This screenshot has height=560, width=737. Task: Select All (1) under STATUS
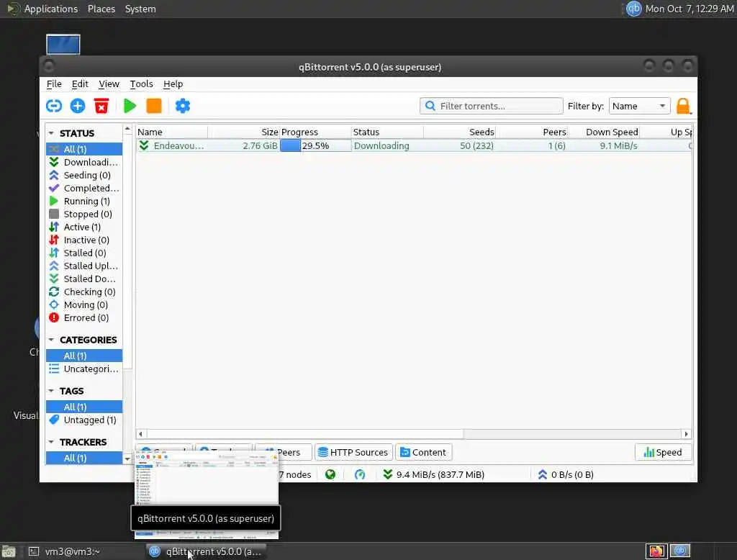coord(84,149)
